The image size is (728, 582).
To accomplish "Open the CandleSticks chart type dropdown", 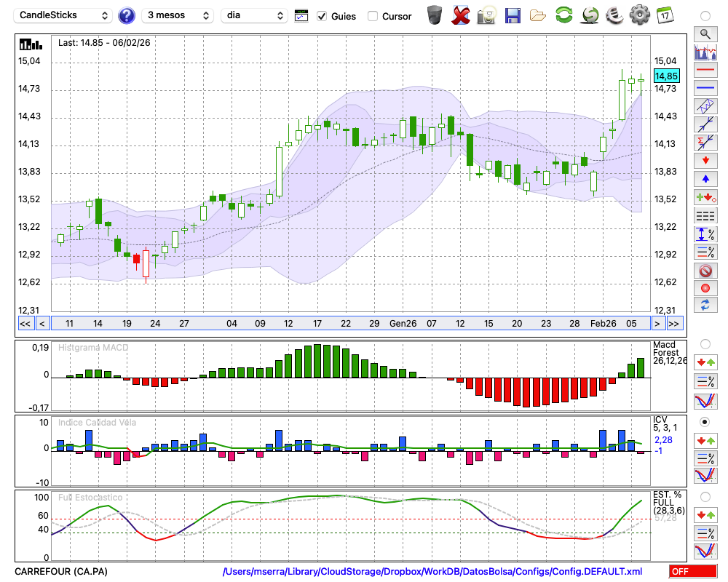I will [64, 15].
